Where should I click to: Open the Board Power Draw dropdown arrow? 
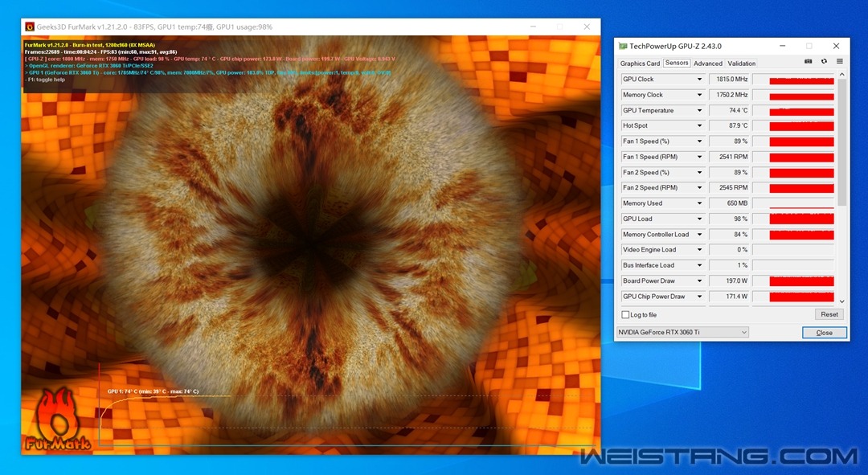pyautogui.click(x=699, y=280)
